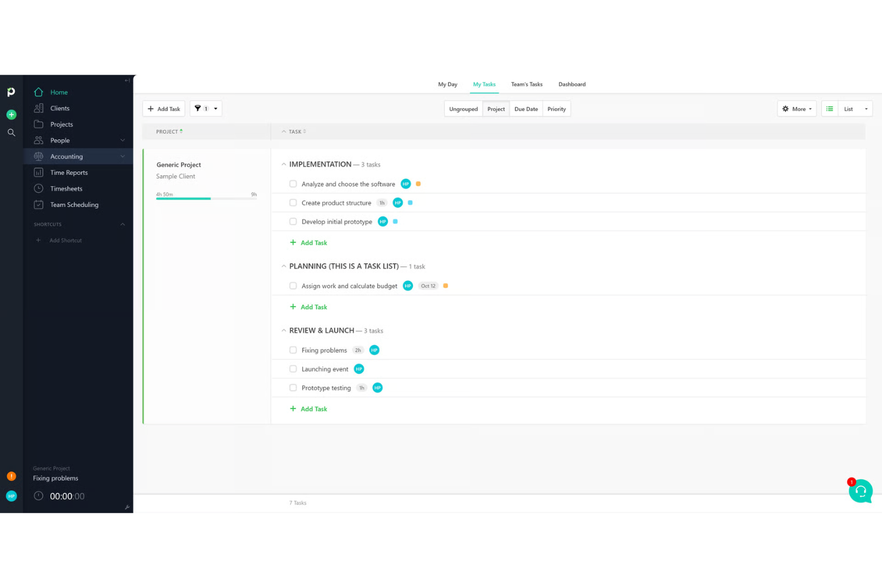Image resolution: width=882 pixels, height=588 pixels.
Task: Click the green plus quick-add icon
Action: coord(11,114)
